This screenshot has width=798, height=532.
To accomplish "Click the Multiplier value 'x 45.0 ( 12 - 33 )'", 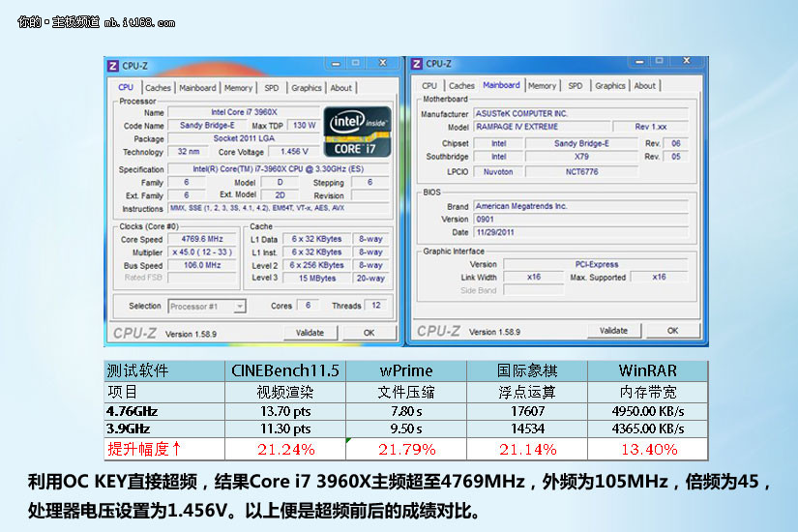I will (202, 252).
